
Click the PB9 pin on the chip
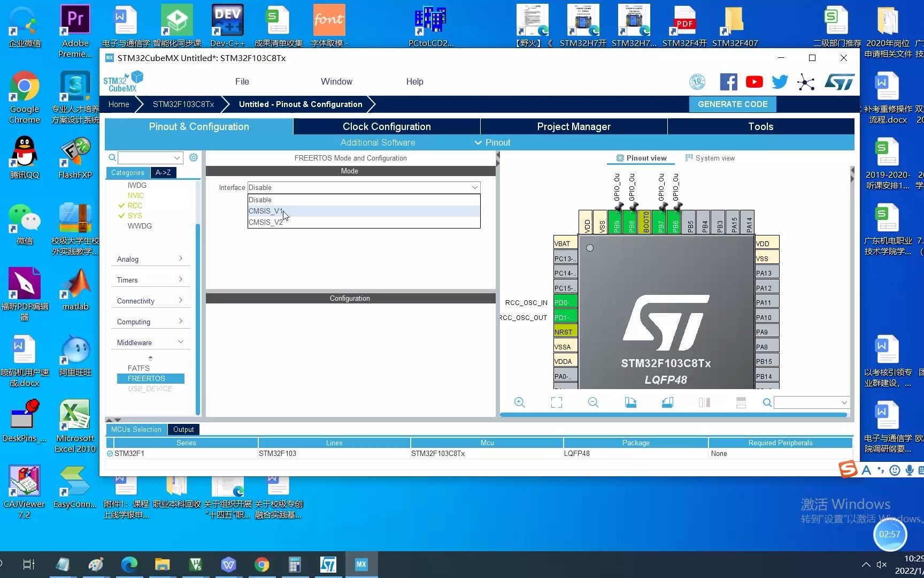617,222
